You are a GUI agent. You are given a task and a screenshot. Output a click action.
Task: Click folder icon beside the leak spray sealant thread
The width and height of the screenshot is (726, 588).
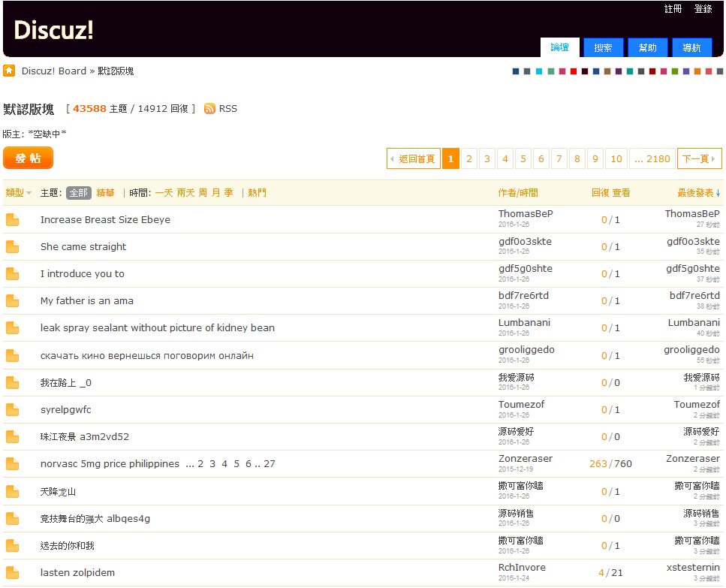point(13,328)
